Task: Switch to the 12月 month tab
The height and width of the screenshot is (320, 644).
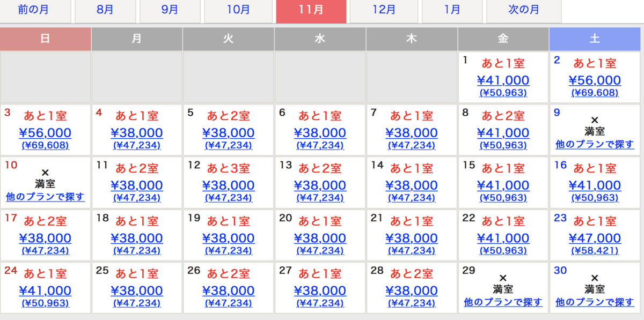Action: (x=384, y=10)
